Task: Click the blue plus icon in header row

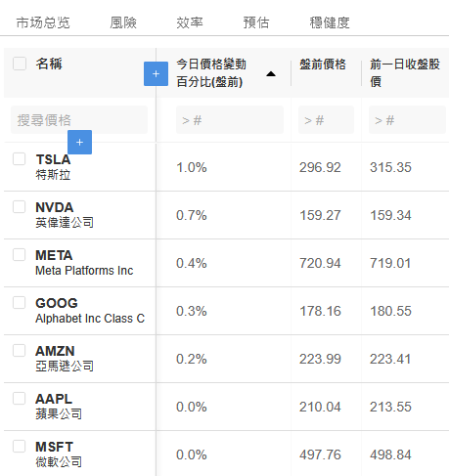Action: point(156,74)
